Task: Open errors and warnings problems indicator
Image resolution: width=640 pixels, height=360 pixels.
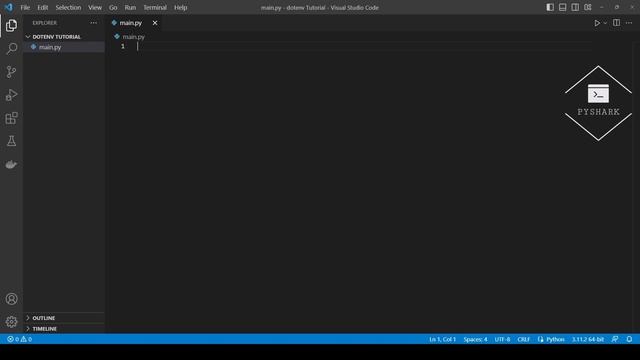Action: 19,339
